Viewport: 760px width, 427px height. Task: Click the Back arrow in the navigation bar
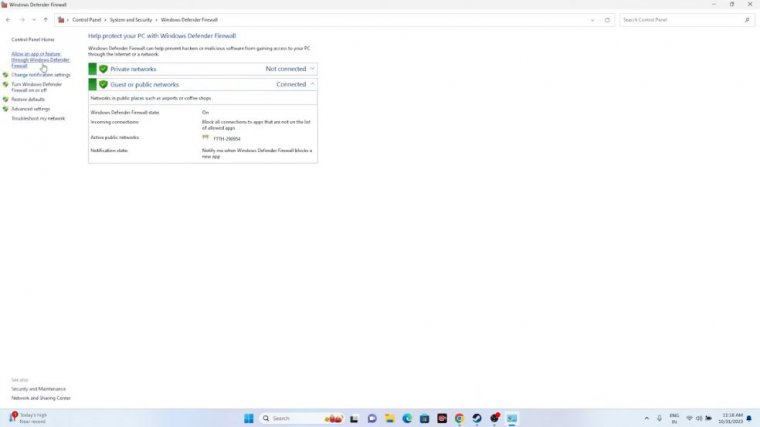coord(9,20)
